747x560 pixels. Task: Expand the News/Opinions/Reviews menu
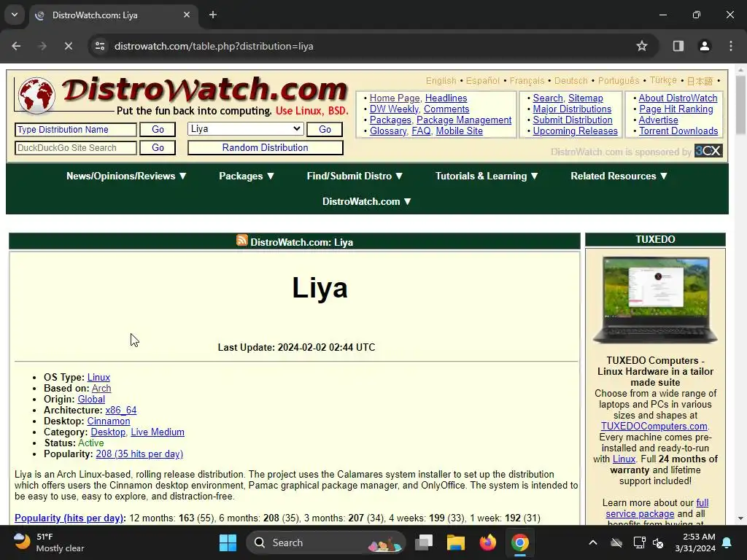(x=126, y=176)
